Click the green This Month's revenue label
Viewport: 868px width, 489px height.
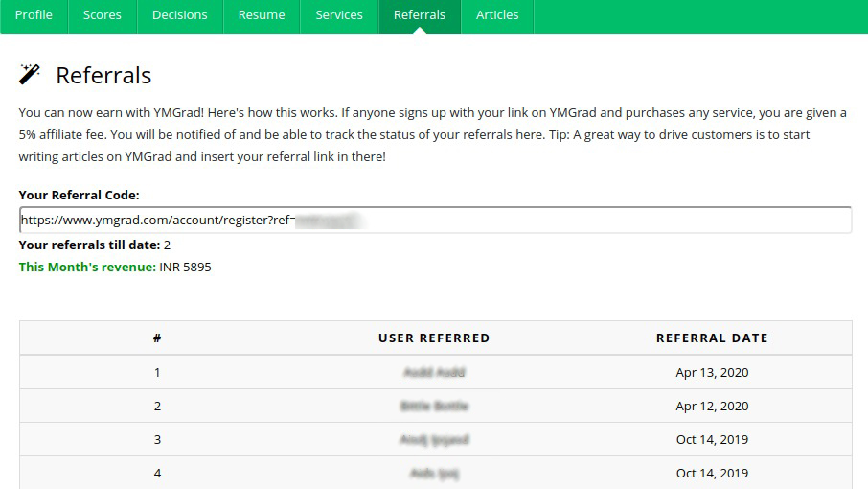pyautogui.click(x=87, y=267)
